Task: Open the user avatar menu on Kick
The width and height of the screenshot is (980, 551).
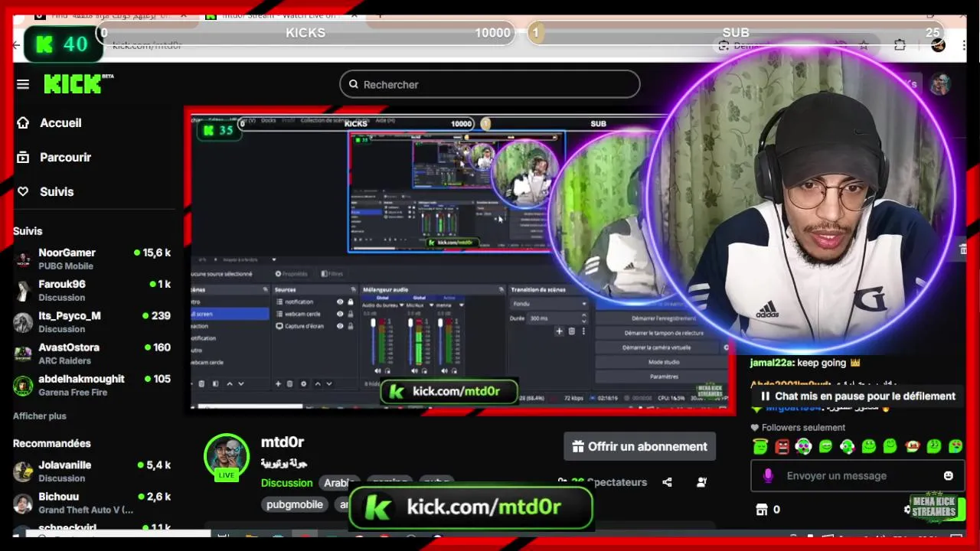Action: pyautogui.click(x=940, y=84)
